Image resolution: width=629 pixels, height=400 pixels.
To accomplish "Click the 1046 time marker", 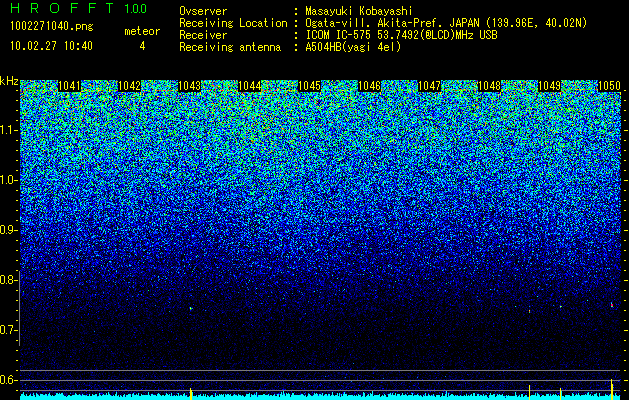I will click(x=369, y=86).
